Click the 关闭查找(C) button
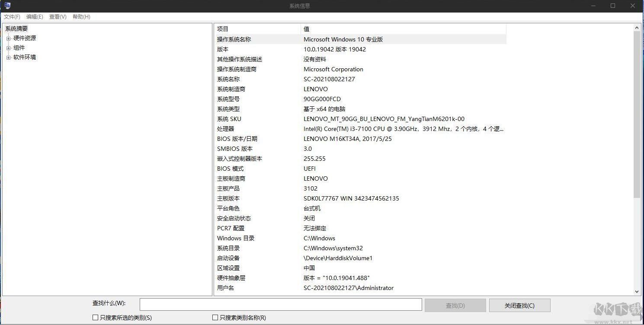The height and width of the screenshot is (325, 644). 519,305
